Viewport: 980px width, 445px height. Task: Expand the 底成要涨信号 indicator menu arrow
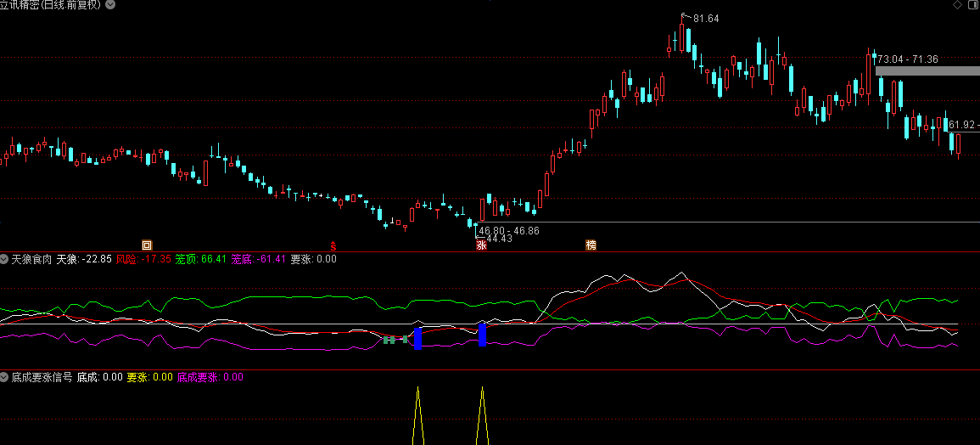(4, 377)
